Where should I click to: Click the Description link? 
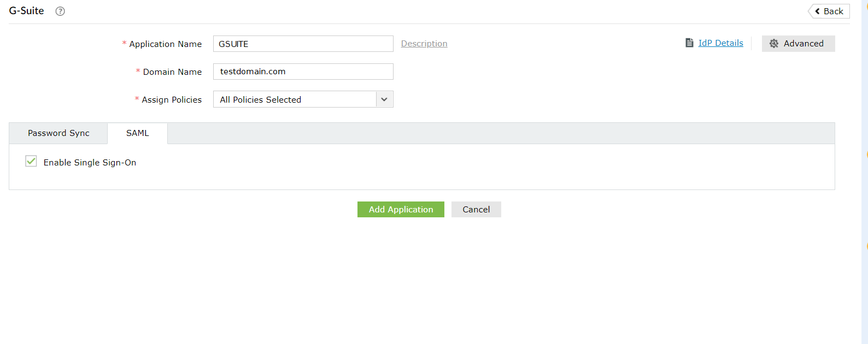click(424, 44)
